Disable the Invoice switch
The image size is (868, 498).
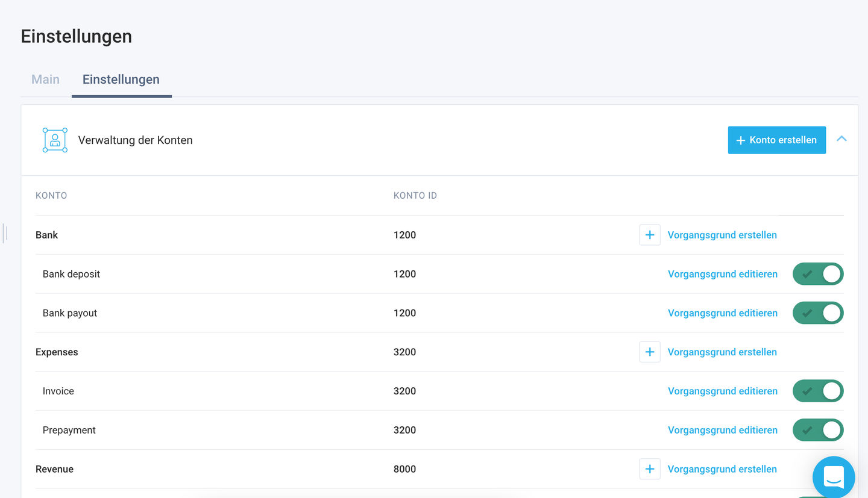point(818,391)
